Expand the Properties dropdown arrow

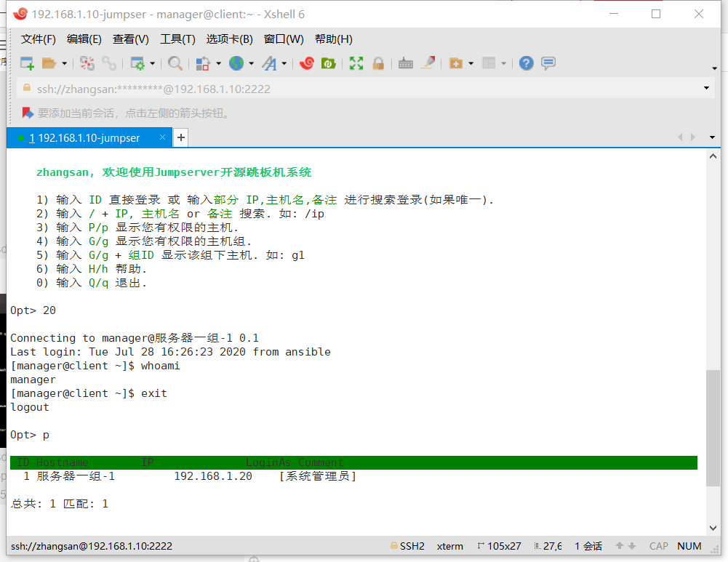(152, 63)
